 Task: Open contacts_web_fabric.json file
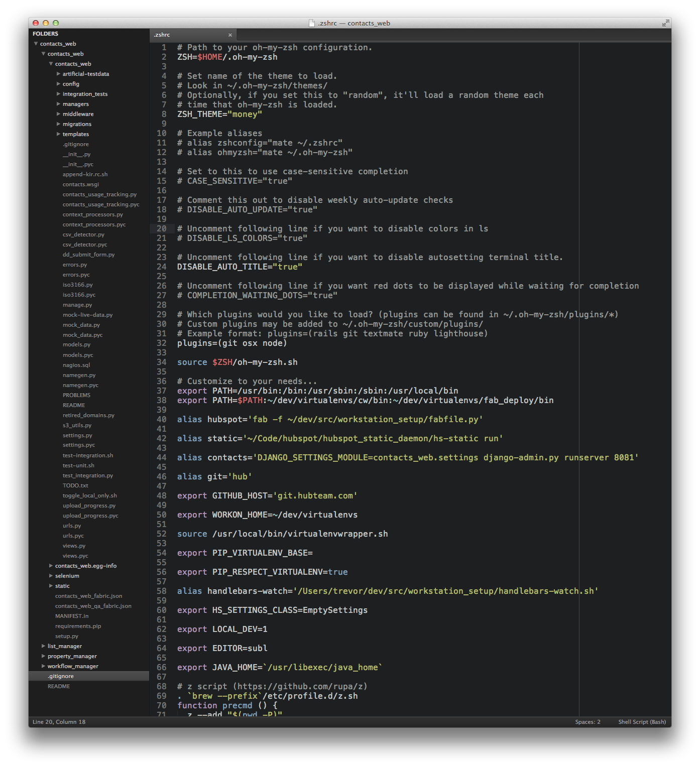[x=88, y=596]
